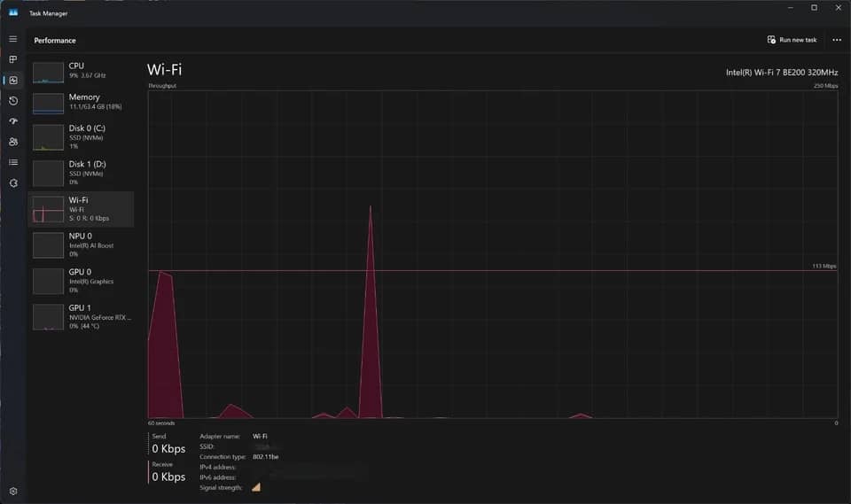Click the Wi-Fi throughput graph area

(493, 254)
